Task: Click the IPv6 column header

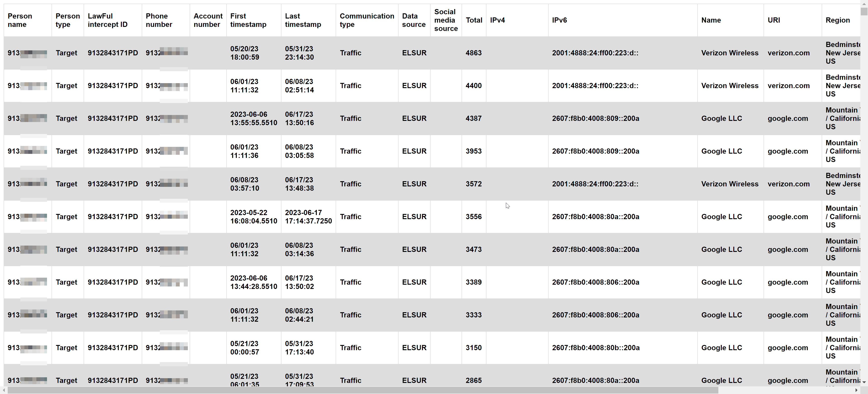Action: pyautogui.click(x=559, y=20)
